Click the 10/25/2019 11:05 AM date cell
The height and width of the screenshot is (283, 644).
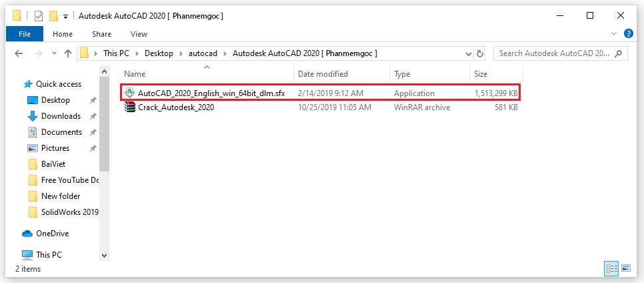coord(334,107)
